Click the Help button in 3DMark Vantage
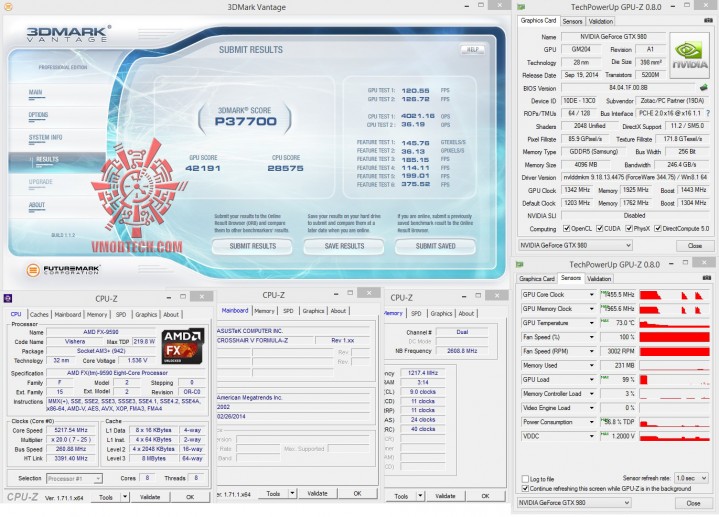This screenshot has width=719, height=517. [x=472, y=50]
